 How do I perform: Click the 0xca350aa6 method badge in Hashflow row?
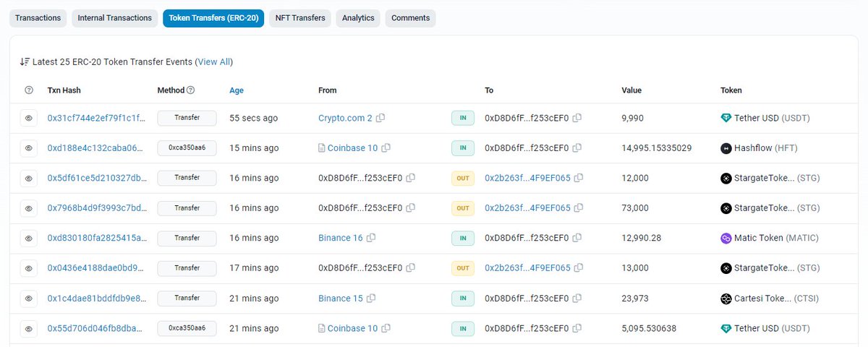point(187,148)
